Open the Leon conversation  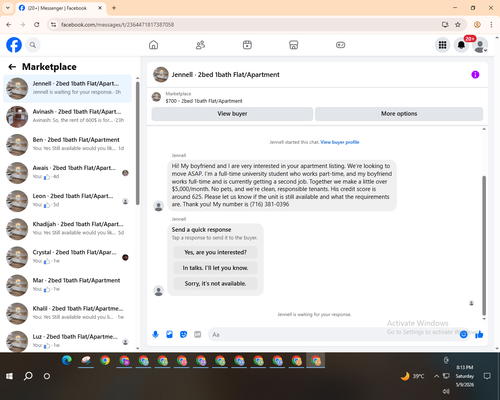[67, 201]
